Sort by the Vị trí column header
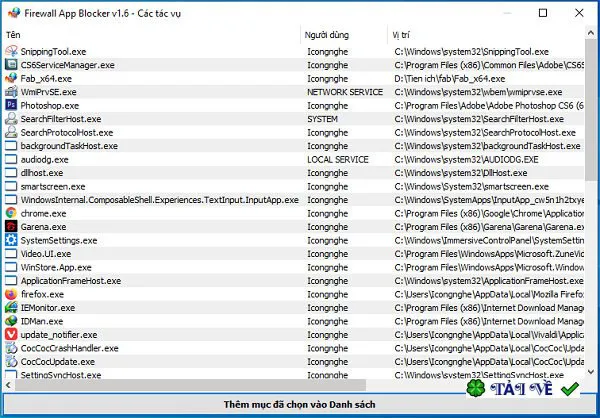This screenshot has width=600, height=418. pyautogui.click(x=486, y=35)
